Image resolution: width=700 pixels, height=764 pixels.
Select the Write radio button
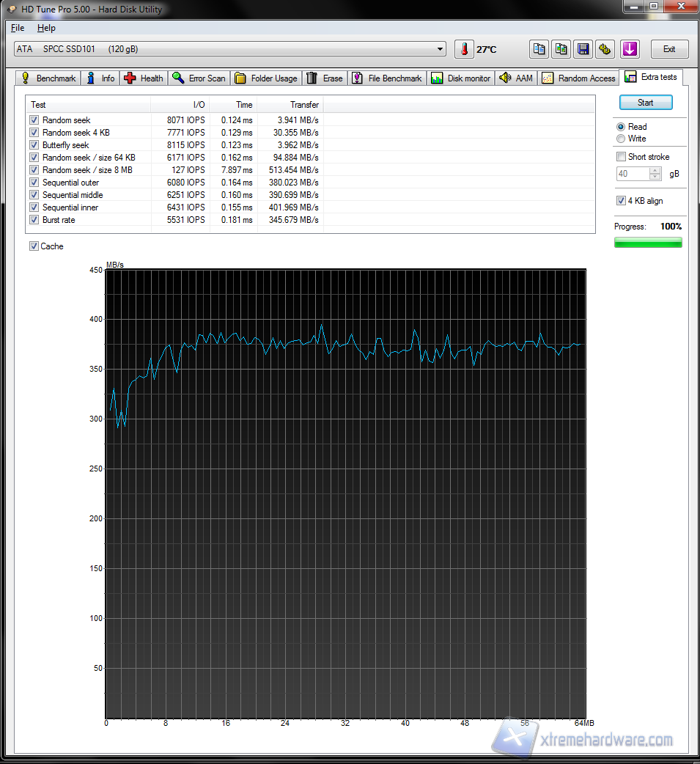622,139
